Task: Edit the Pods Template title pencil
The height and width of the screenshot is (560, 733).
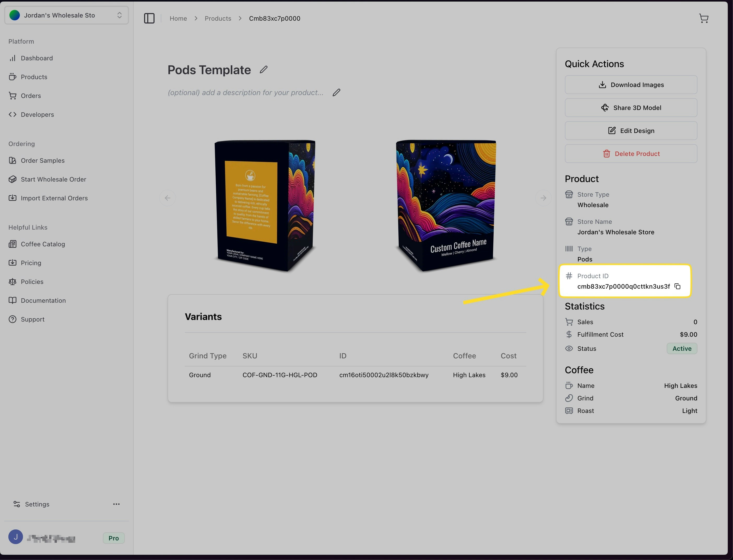Action: [264, 70]
